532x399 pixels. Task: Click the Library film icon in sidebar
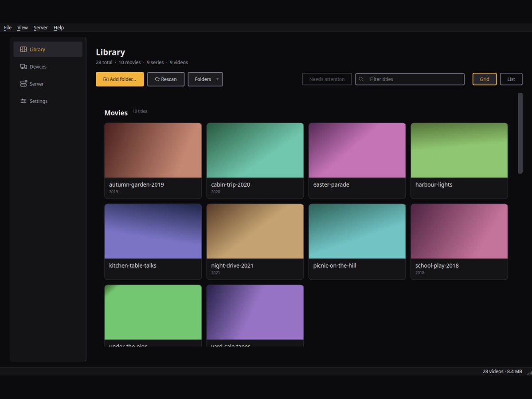pos(23,49)
